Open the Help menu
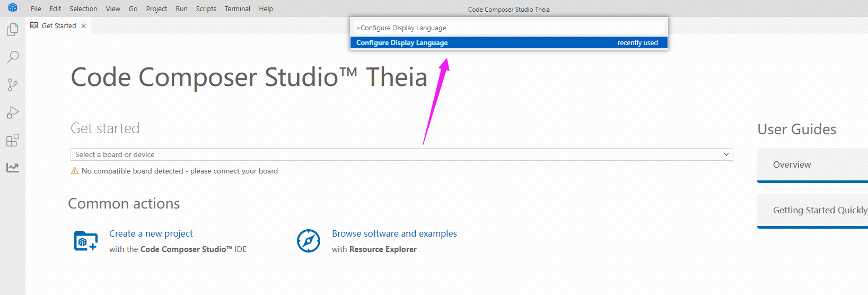 (266, 8)
